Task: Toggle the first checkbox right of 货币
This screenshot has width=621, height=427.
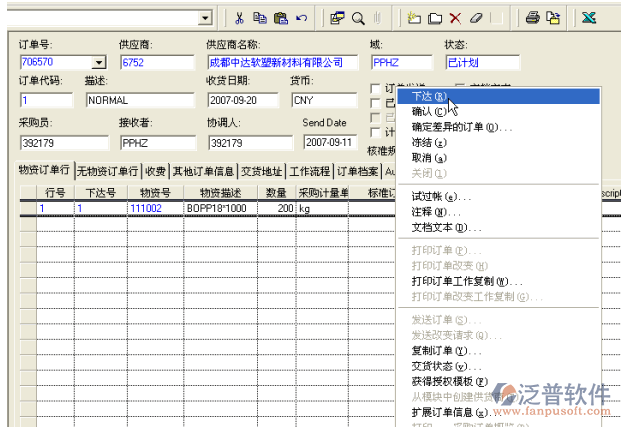Action: 376,88
